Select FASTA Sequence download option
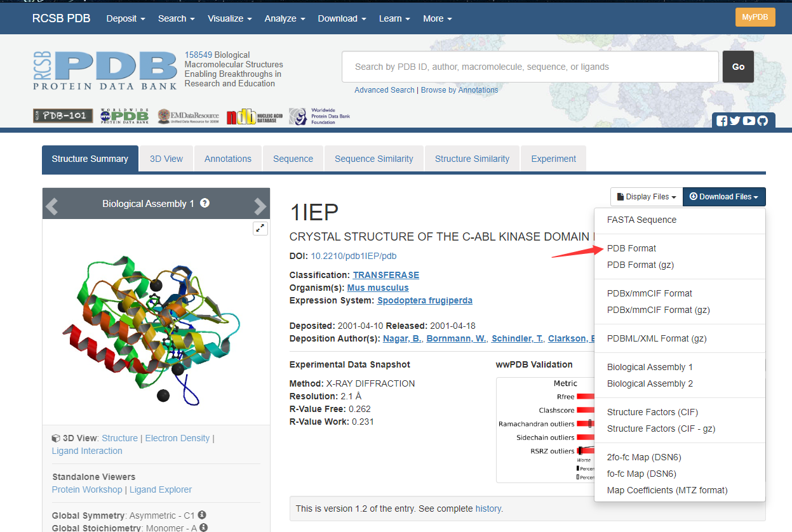 (680, 220)
